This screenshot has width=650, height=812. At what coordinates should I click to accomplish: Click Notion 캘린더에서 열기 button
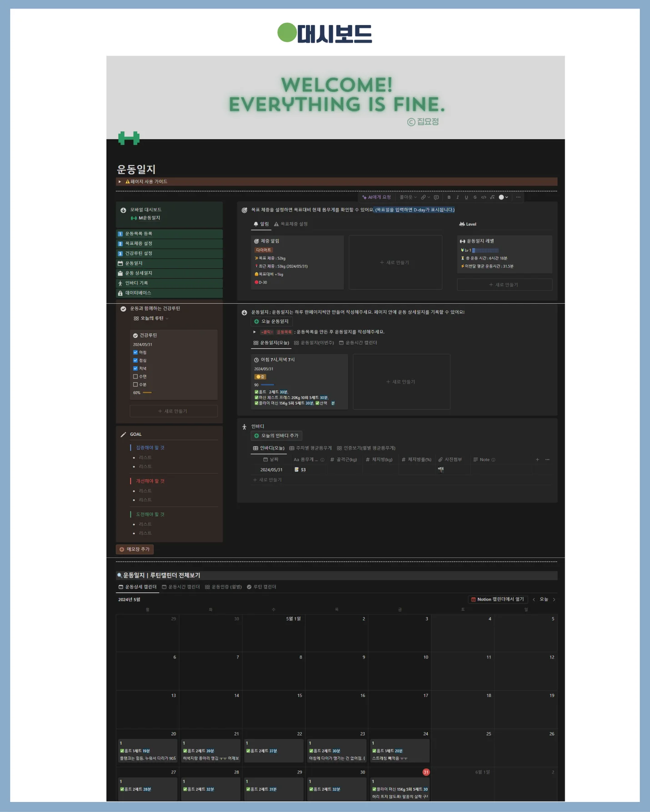pos(497,599)
